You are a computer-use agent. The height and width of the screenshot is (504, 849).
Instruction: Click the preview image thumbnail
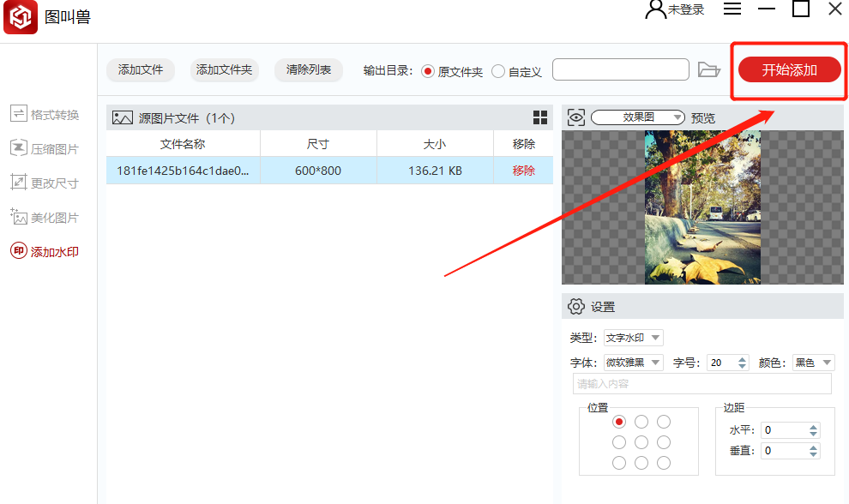[703, 207]
